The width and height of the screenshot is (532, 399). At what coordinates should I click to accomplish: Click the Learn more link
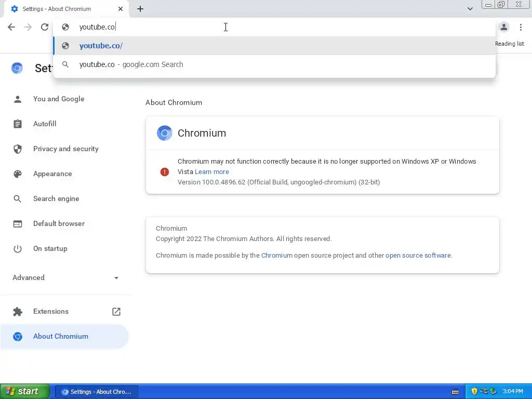point(212,172)
